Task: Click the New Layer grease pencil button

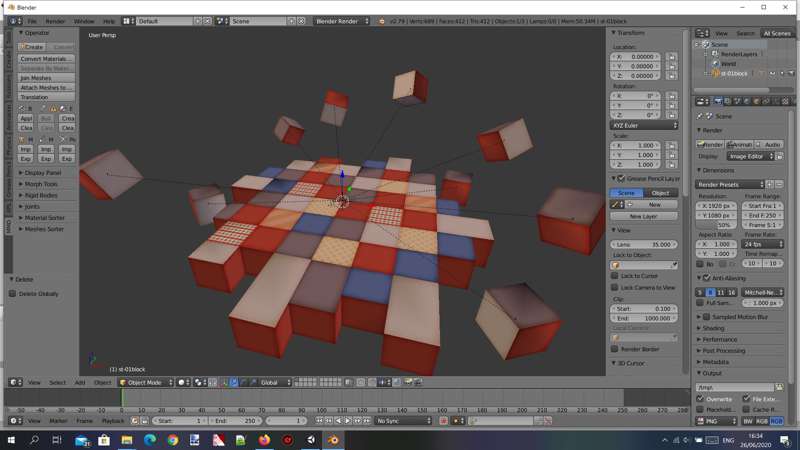Action: point(644,216)
